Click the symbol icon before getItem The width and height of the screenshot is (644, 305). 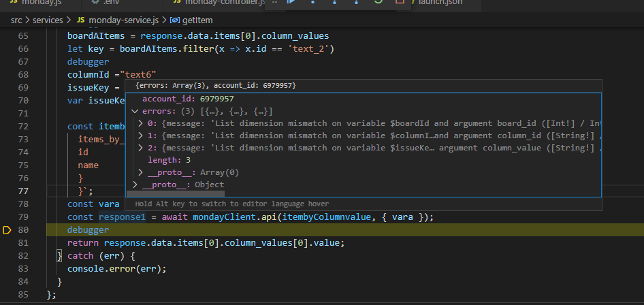coord(174,20)
